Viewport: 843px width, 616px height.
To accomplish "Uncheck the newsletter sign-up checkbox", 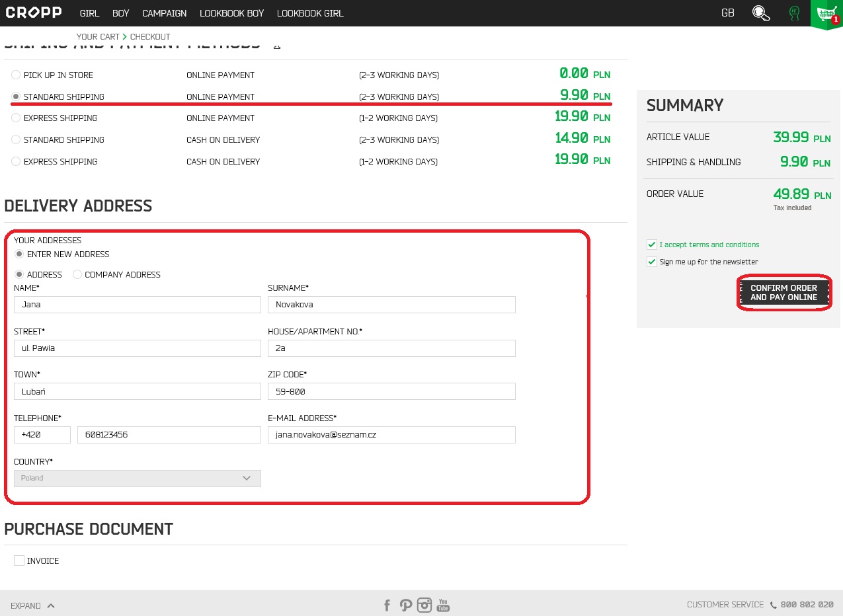I will click(x=652, y=262).
